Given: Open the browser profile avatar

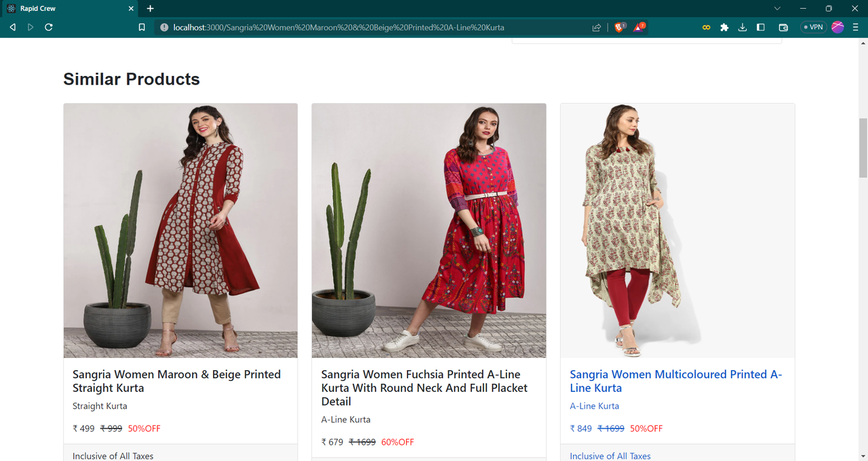Looking at the screenshot, I should [837, 27].
